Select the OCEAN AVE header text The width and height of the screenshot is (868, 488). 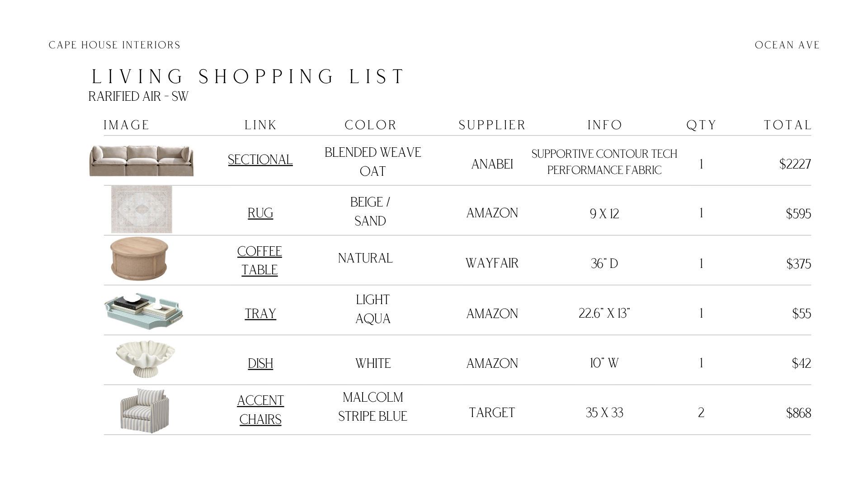[x=788, y=45]
